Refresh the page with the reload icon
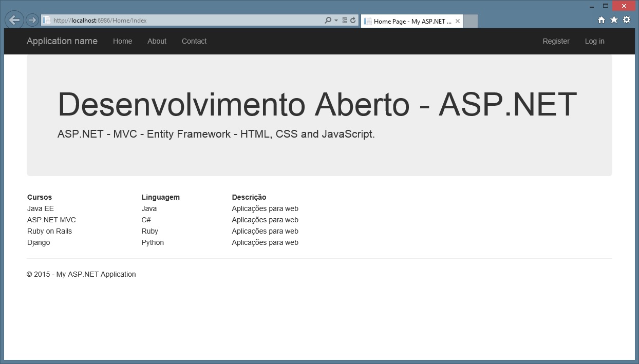 353,21
